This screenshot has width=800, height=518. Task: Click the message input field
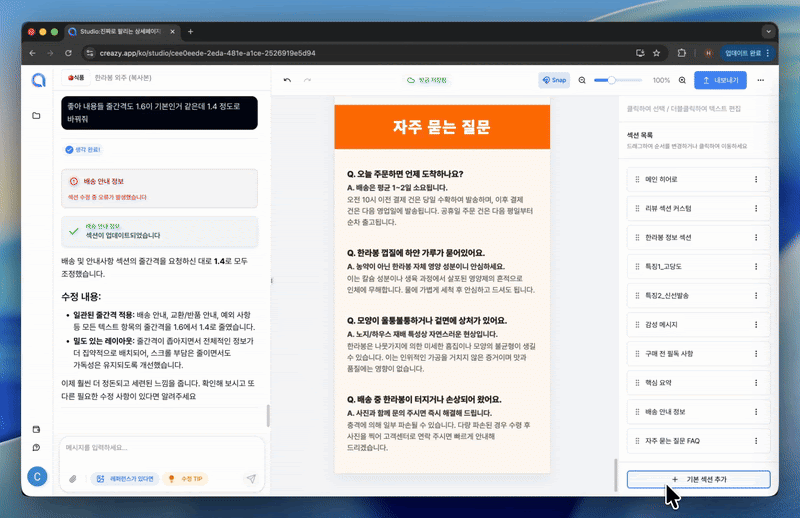click(160, 448)
